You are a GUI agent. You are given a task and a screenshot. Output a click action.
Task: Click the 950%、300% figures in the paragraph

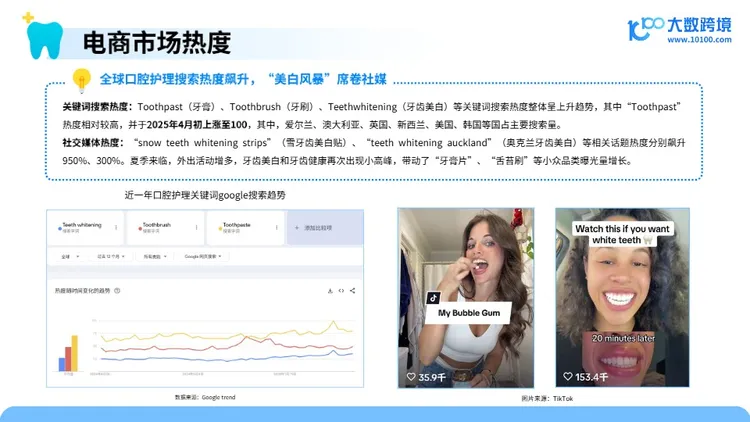click(x=91, y=161)
